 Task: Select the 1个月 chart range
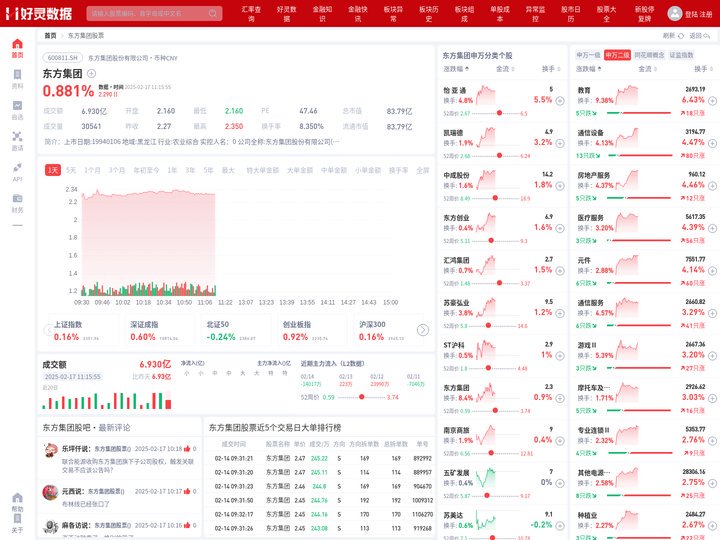[x=92, y=170]
